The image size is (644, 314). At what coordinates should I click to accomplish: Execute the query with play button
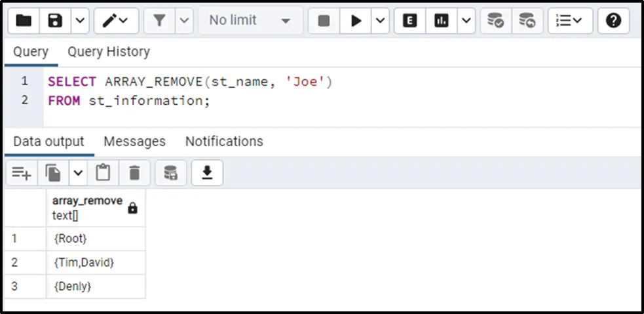[x=356, y=21]
